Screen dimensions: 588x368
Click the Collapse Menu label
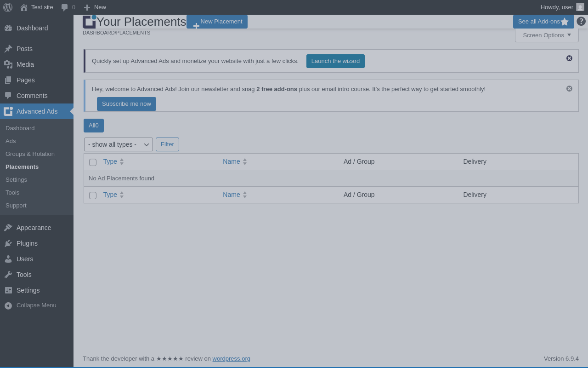click(x=36, y=305)
